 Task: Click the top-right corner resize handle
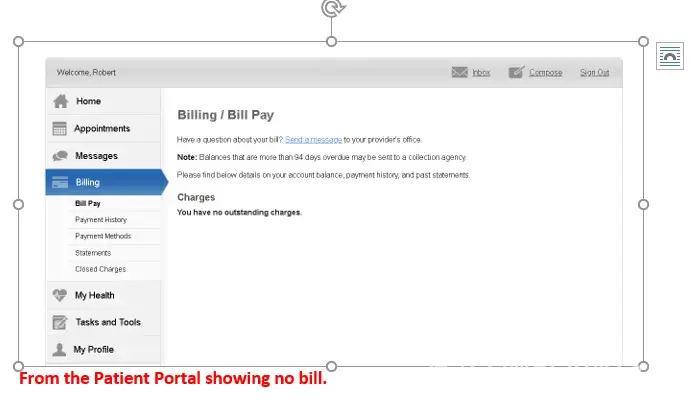coord(643,41)
